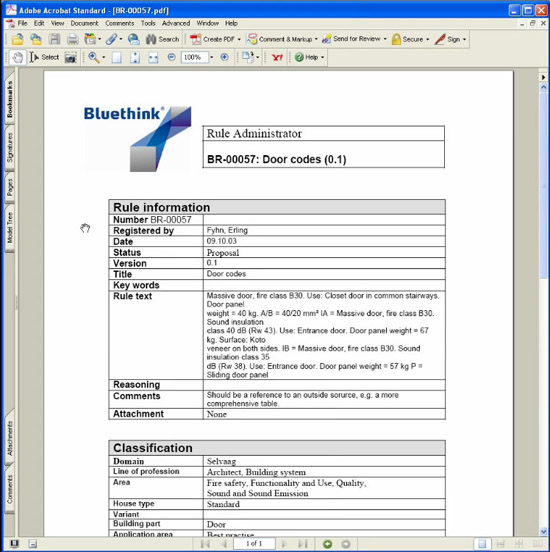Viewport: 550px width, 552px height.
Task: Open the Model Tree side panel tab
Action: click(x=10, y=227)
